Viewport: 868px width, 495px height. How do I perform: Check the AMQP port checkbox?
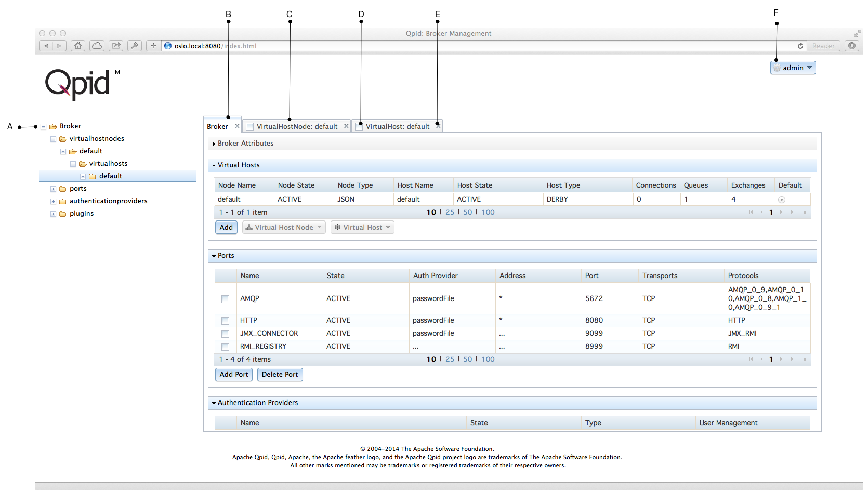[x=225, y=299]
